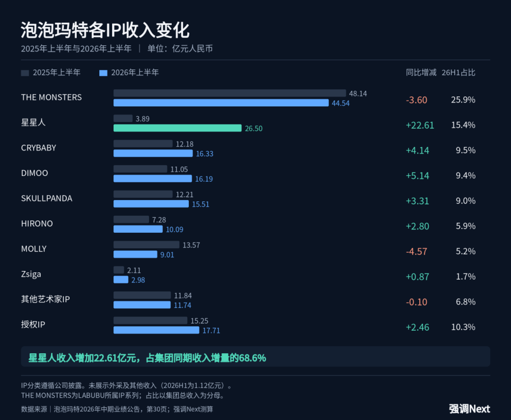
Task: Click the change value +22.61
Action: 420,125
